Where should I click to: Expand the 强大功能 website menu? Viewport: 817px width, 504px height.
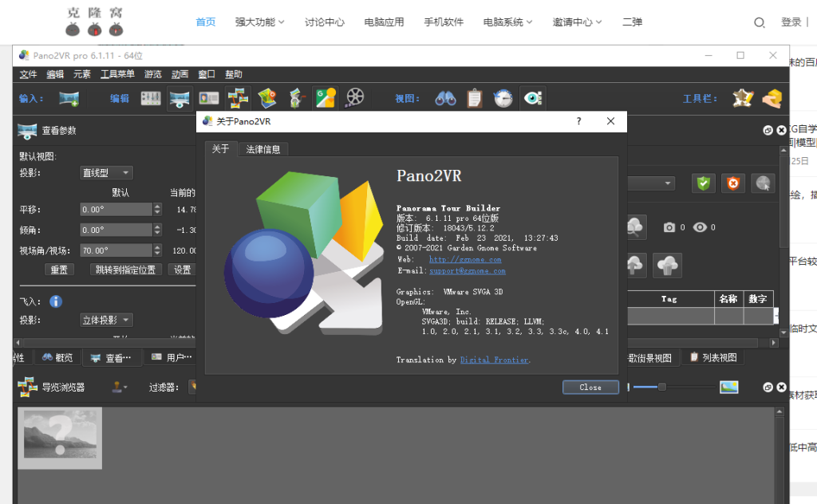259,22
